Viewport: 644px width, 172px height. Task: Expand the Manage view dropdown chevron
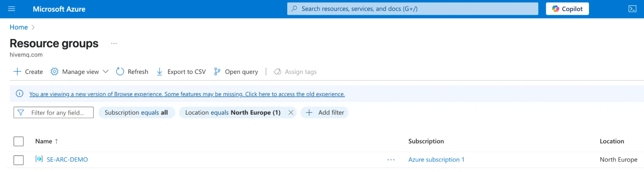tap(106, 72)
